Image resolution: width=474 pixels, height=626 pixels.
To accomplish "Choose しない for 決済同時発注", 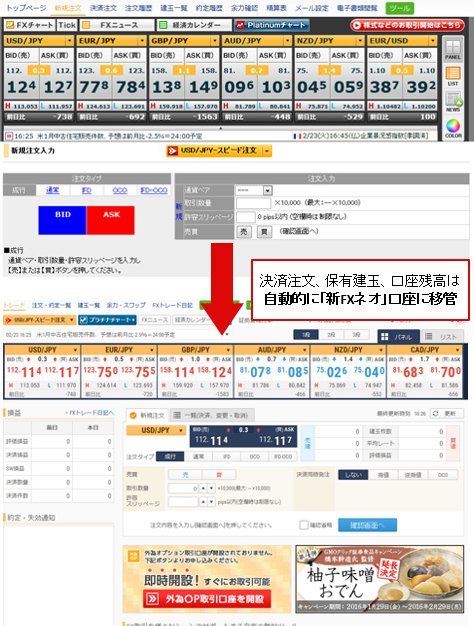I will tap(353, 475).
